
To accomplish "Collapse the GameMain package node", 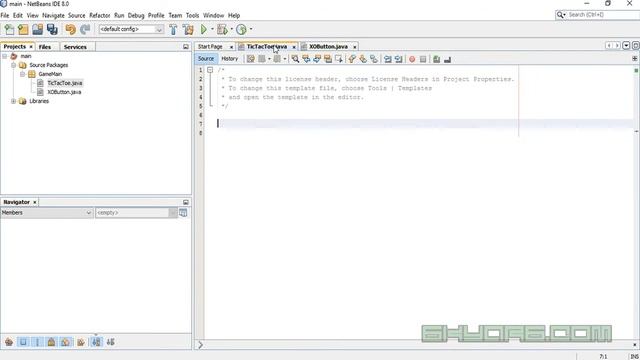I will (x=22, y=74).
